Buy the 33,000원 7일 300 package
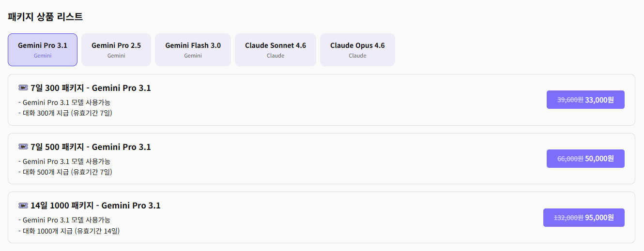The height and width of the screenshot is (251, 644). pos(585,100)
